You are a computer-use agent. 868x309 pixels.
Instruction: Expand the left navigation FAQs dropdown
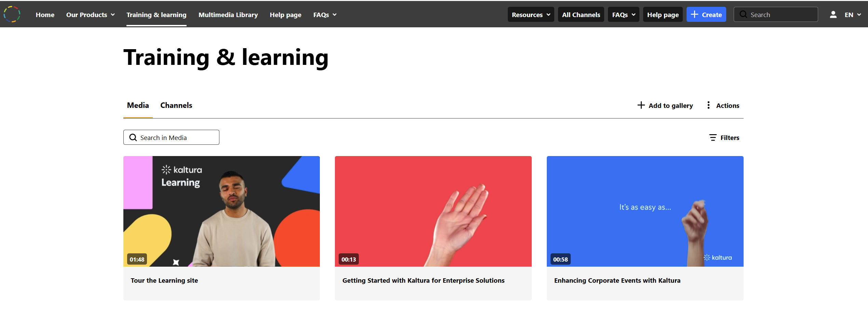(x=325, y=15)
